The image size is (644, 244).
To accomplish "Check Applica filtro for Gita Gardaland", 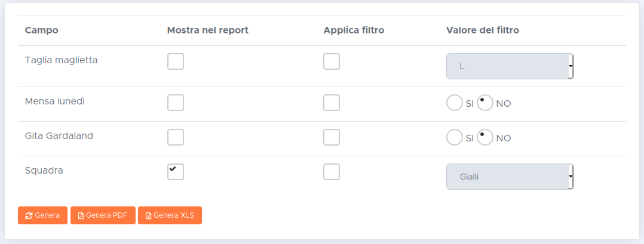I will click(x=332, y=137).
